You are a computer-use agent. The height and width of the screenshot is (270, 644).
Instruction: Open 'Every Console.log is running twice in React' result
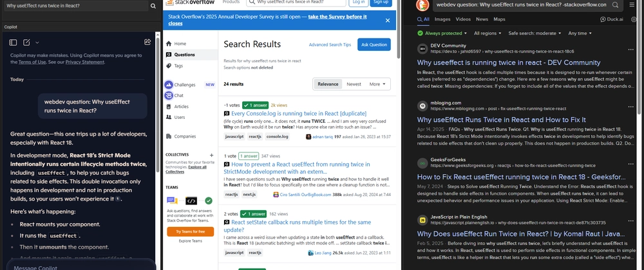[x=299, y=114]
